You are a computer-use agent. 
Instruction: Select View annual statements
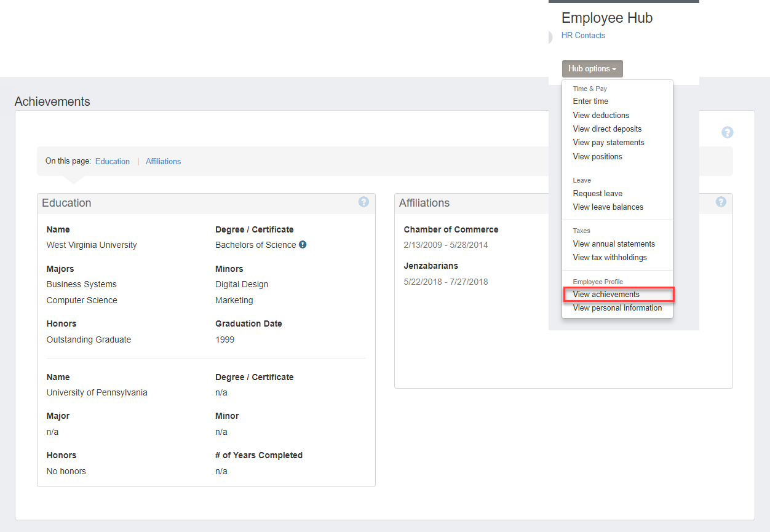[x=614, y=244]
